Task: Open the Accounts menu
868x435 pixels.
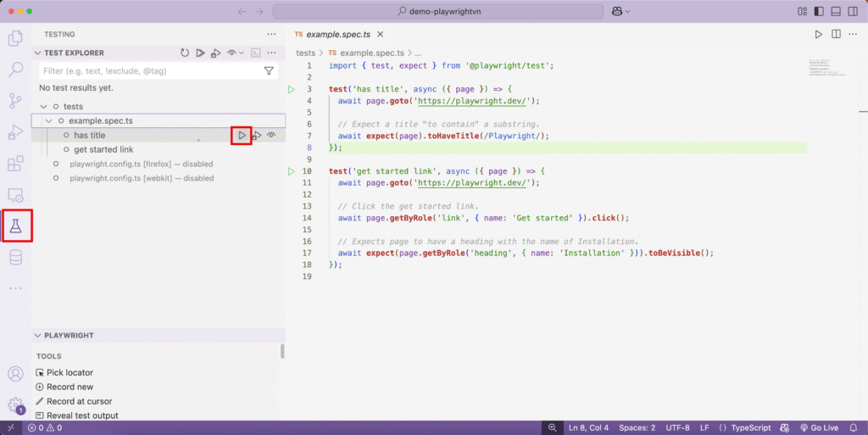Action: tap(15, 374)
